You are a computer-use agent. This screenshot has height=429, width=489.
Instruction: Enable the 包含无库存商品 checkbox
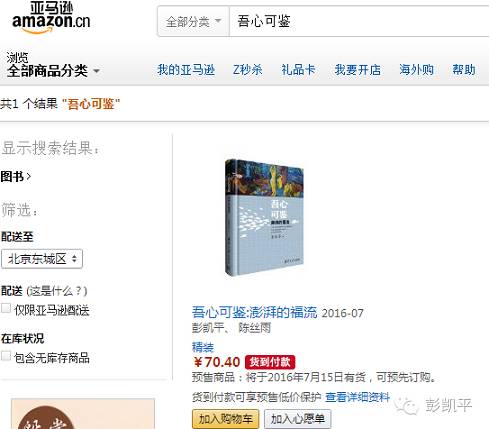(x=6, y=356)
